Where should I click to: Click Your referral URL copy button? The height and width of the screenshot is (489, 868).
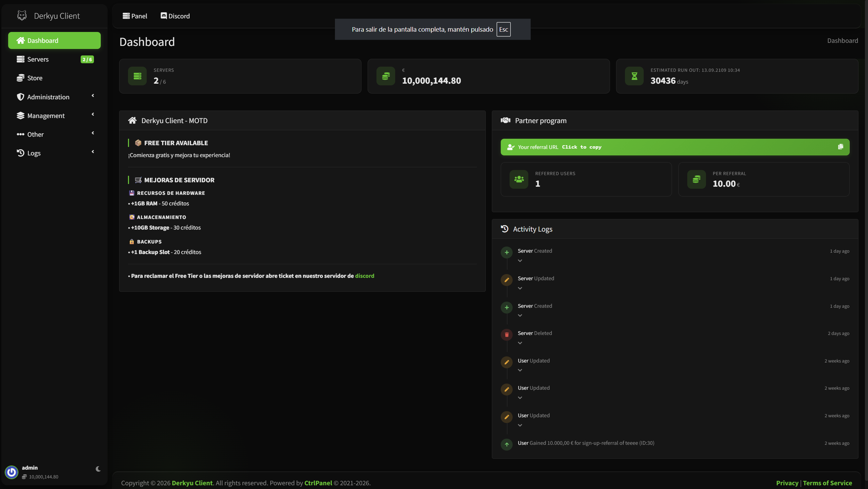pos(675,147)
